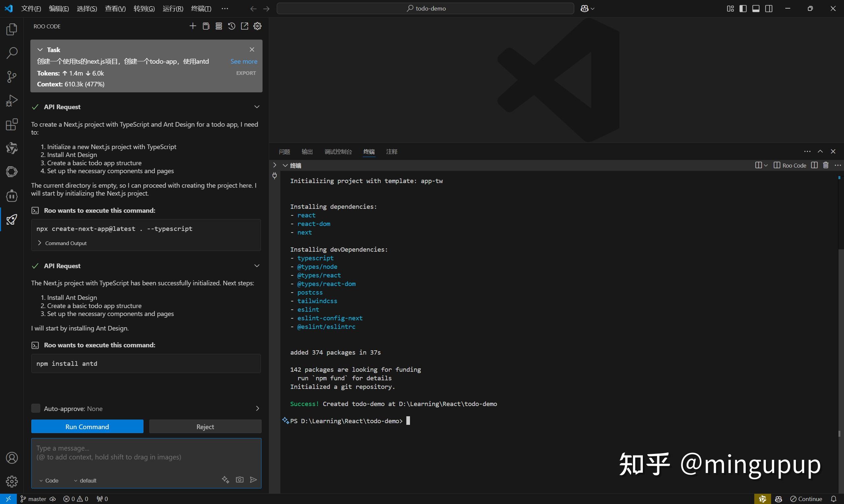Pop out Roo Code into editor tab
Viewport: 844px width, 504px height.
point(244,26)
